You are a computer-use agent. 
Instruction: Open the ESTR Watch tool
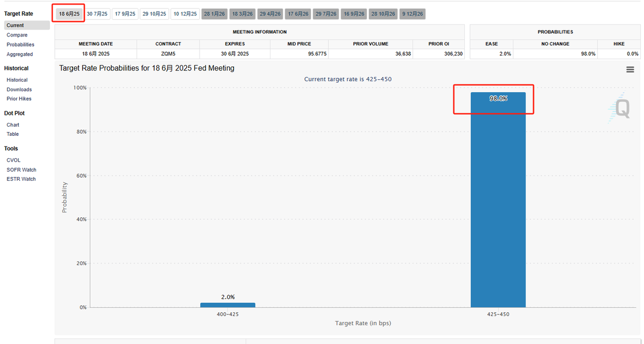click(21, 179)
